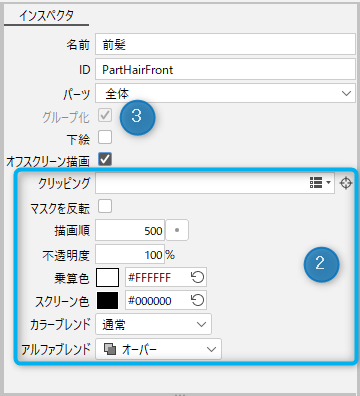
Task: Toggle the 下絵 checkbox
Action: point(105,137)
